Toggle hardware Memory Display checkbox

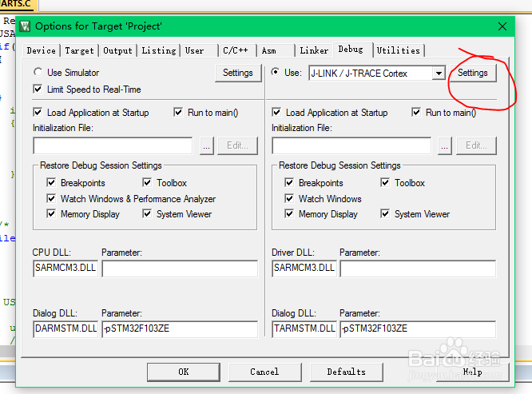click(289, 214)
